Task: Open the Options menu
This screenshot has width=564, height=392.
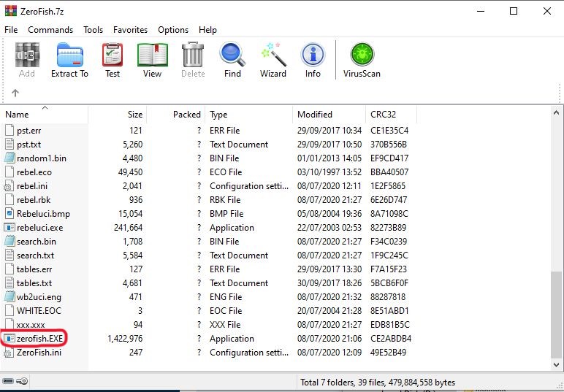Action: pyautogui.click(x=173, y=30)
